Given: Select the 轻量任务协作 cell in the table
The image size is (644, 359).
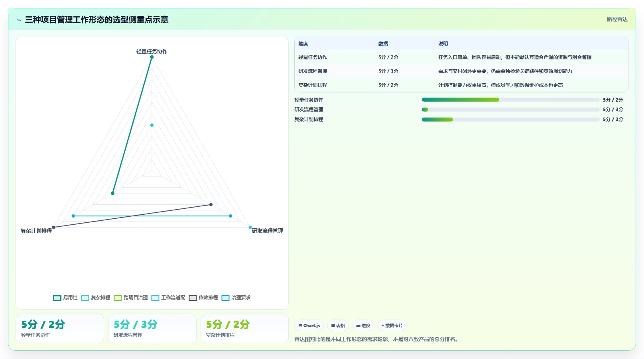Looking at the screenshot, I should click(x=313, y=57).
